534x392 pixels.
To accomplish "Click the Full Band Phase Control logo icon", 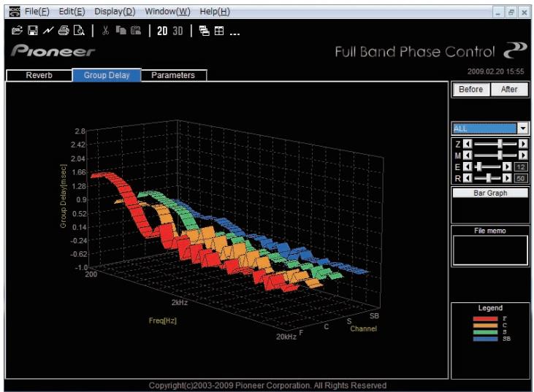I will 515,50.
